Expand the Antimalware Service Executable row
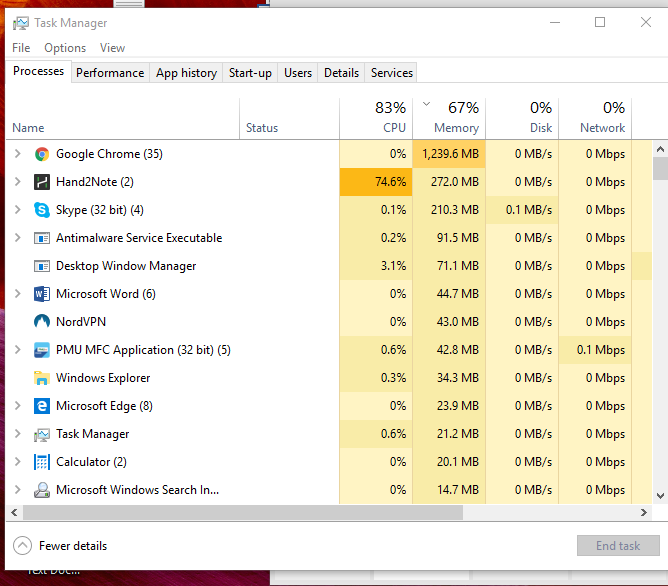The height and width of the screenshot is (586, 668). tap(17, 237)
